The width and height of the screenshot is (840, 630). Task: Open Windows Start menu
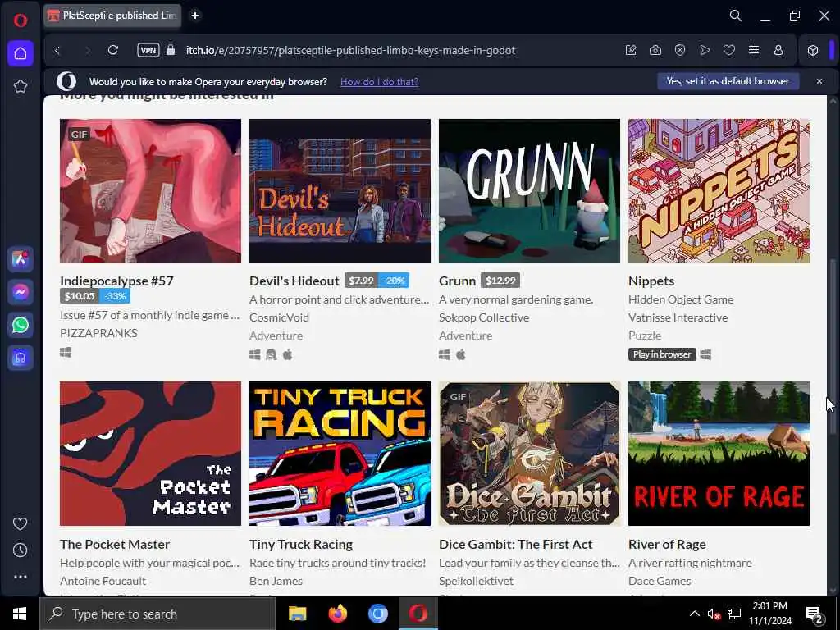(x=20, y=614)
